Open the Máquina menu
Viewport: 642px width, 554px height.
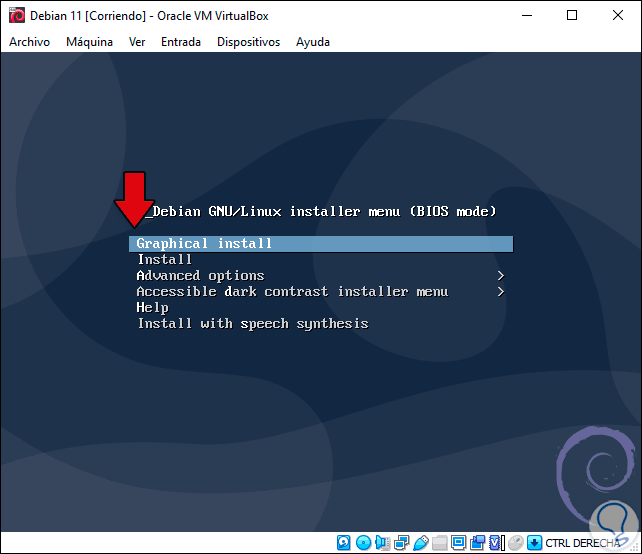click(x=89, y=42)
